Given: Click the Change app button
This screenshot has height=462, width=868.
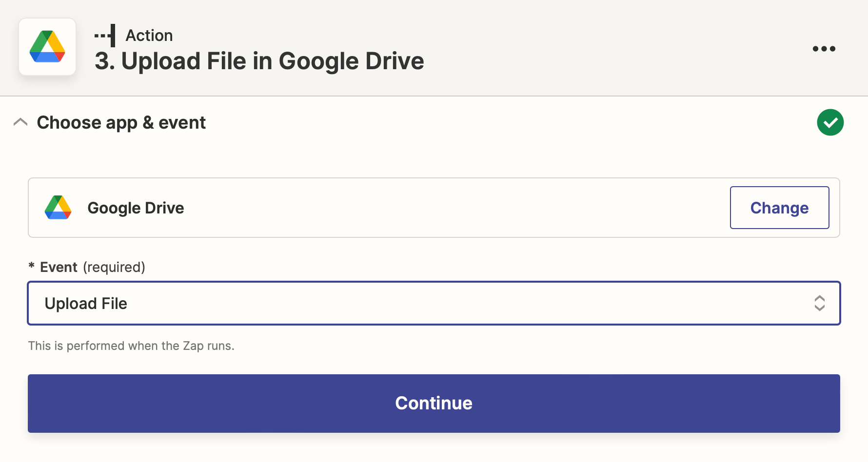Looking at the screenshot, I should coord(779,208).
